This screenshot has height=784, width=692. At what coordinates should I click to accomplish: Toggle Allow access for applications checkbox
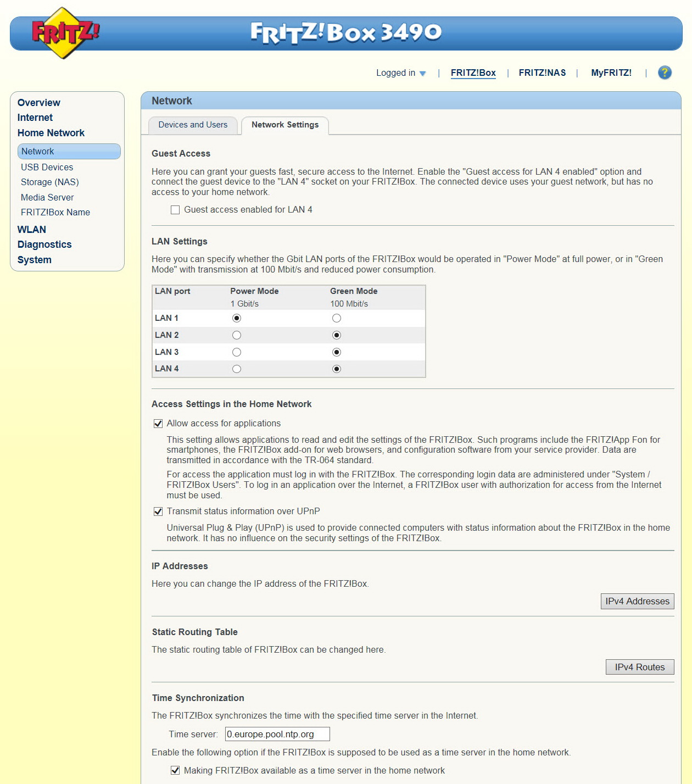point(158,424)
